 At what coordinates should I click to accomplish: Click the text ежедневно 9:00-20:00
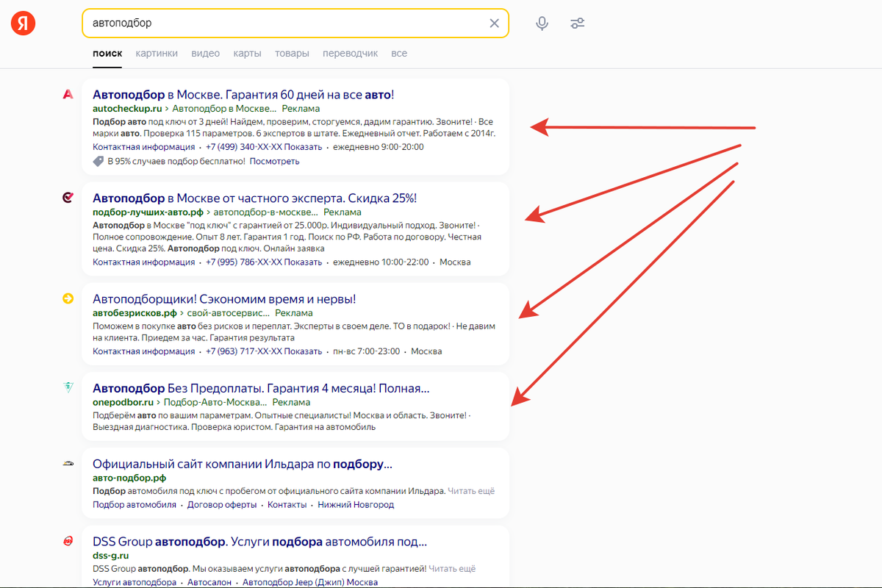tap(379, 146)
